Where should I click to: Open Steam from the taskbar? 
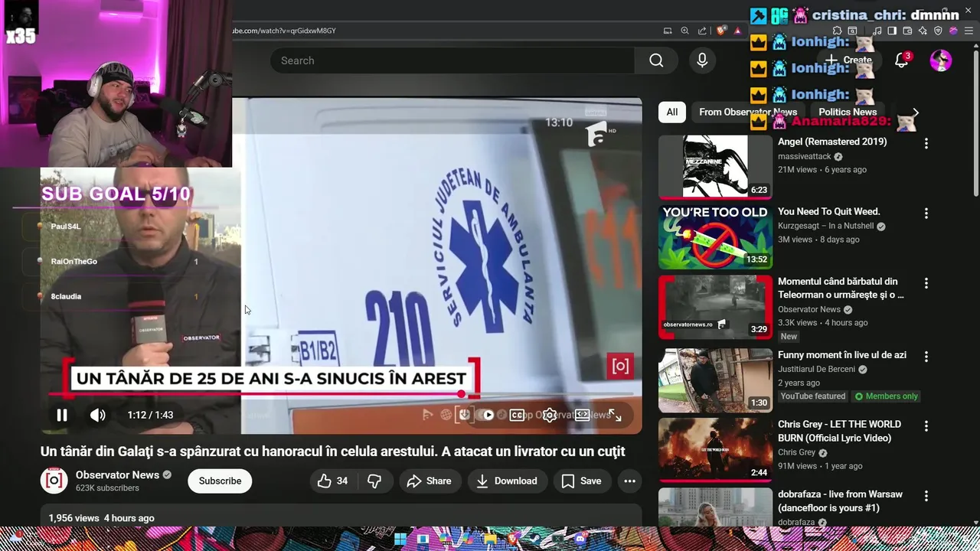[x=535, y=539]
